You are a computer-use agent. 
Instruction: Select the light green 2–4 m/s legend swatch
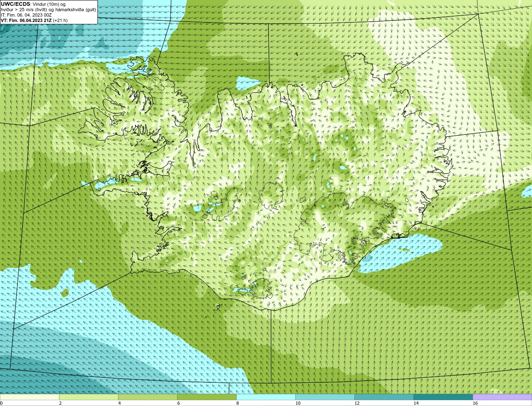coord(89,397)
